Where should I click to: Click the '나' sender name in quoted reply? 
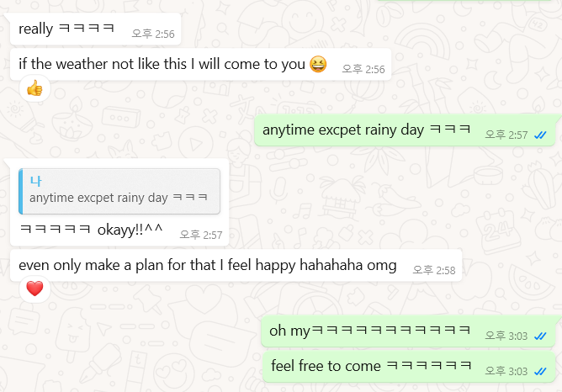[x=35, y=182]
